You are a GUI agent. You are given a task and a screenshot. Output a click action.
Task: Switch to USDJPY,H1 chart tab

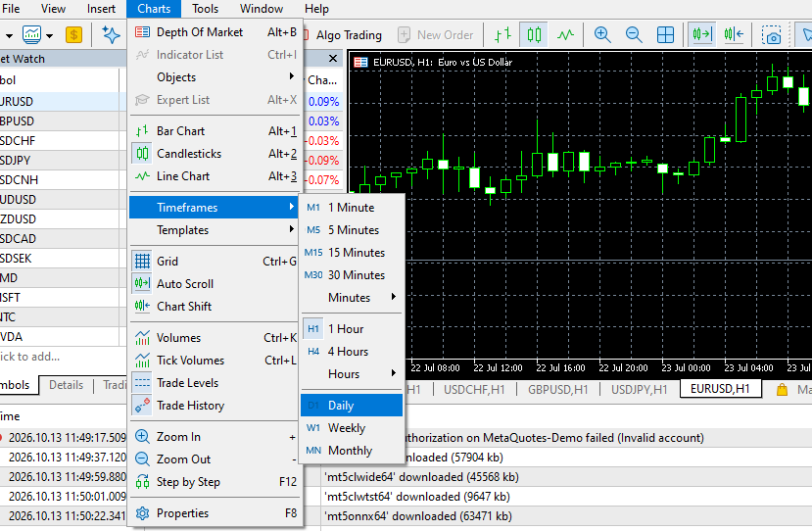pos(639,390)
